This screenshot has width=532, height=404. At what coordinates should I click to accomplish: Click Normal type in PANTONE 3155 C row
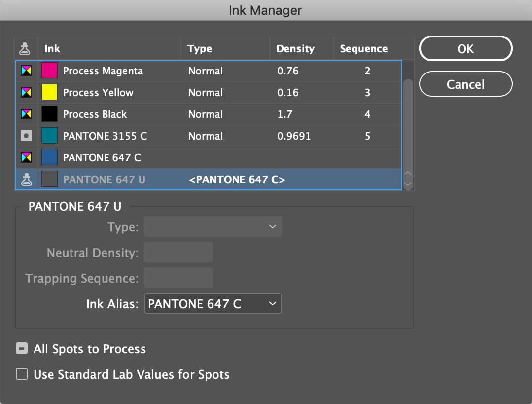[206, 136]
